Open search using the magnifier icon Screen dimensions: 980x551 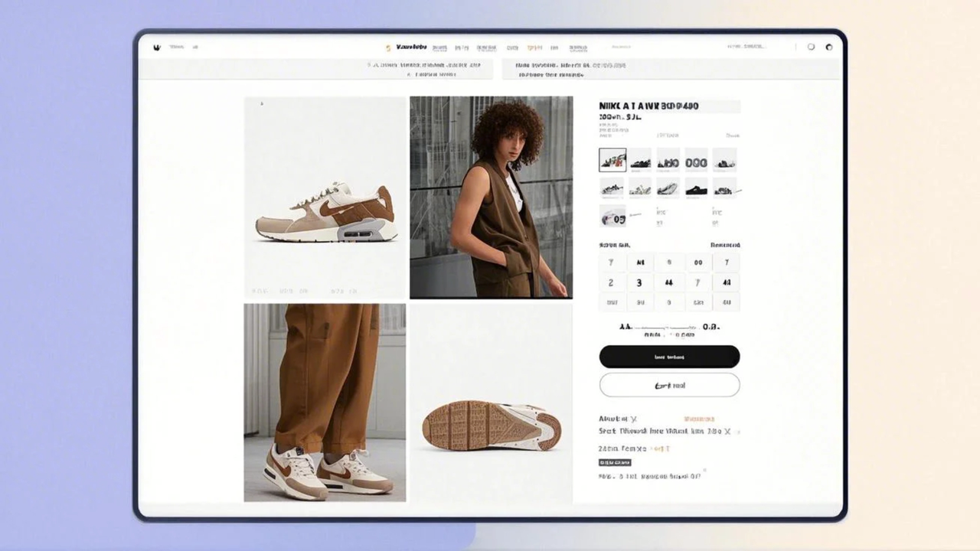click(x=810, y=47)
